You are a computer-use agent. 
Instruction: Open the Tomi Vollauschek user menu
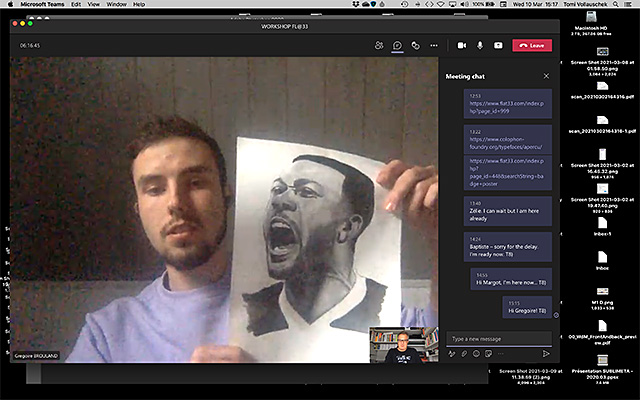coord(585,4)
